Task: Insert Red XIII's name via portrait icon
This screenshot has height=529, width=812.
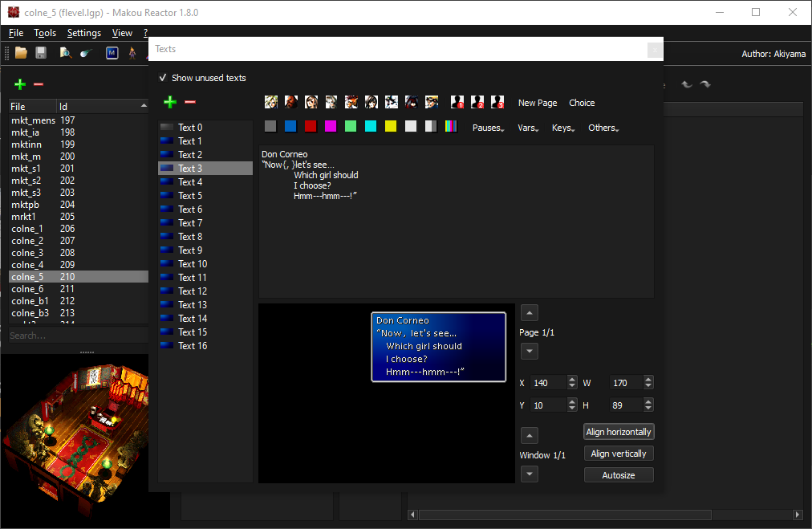Action: (351, 102)
